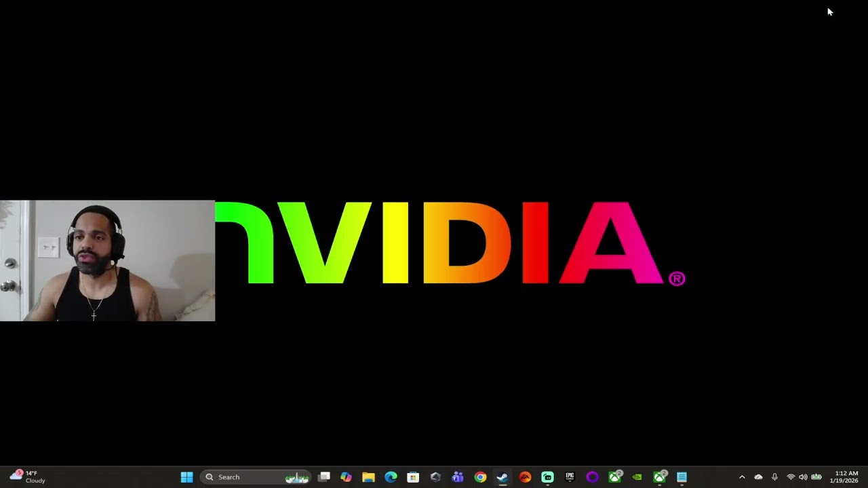Image resolution: width=868 pixels, height=488 pixels.
Task: Open the weather widget showing 14°F Cloudy
Action: click(27, 477)
